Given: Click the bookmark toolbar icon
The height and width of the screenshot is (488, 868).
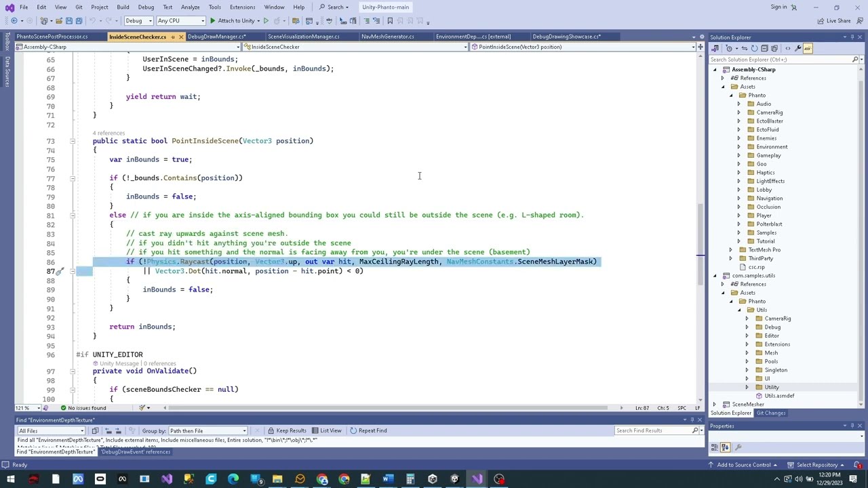Looking at the screenshot, I should coord(390,20).
